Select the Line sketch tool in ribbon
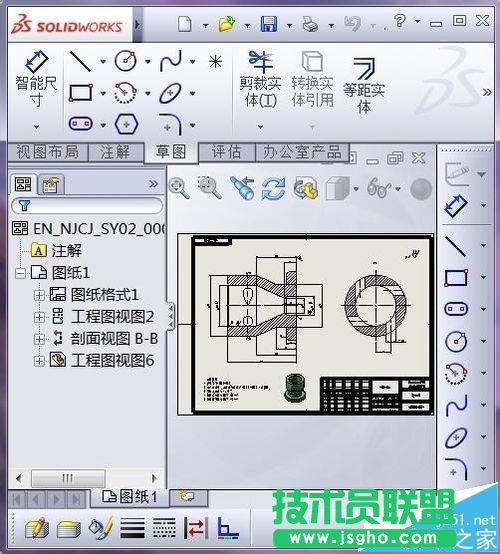Viewport: 500px width, 554px height. 80,61
